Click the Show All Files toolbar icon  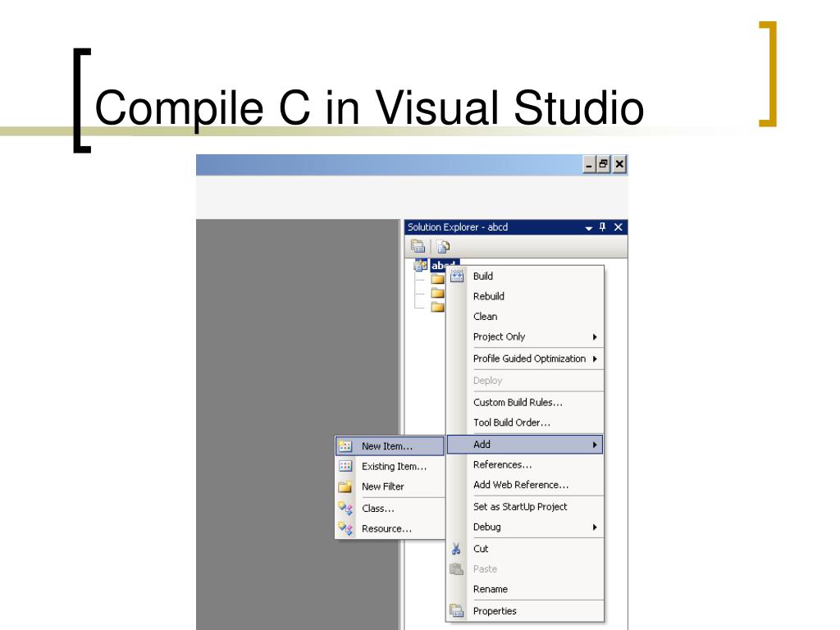pos(444,246)
